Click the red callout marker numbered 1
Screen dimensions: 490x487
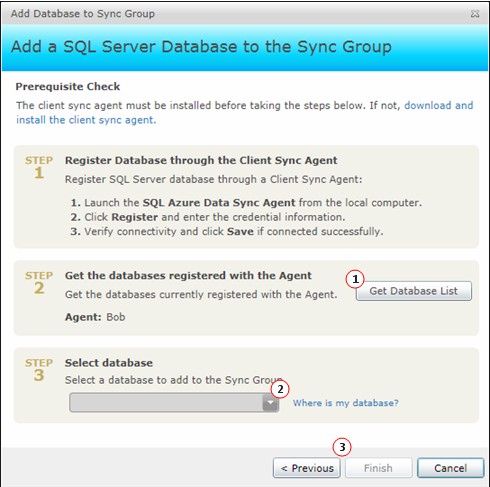tap(355, 279)
